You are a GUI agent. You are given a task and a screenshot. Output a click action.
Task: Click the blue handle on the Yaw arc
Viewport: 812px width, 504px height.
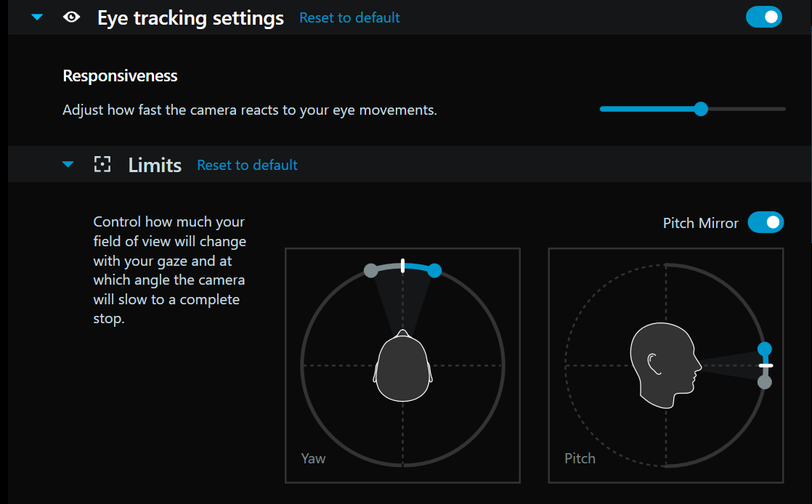tap(434, 271)
